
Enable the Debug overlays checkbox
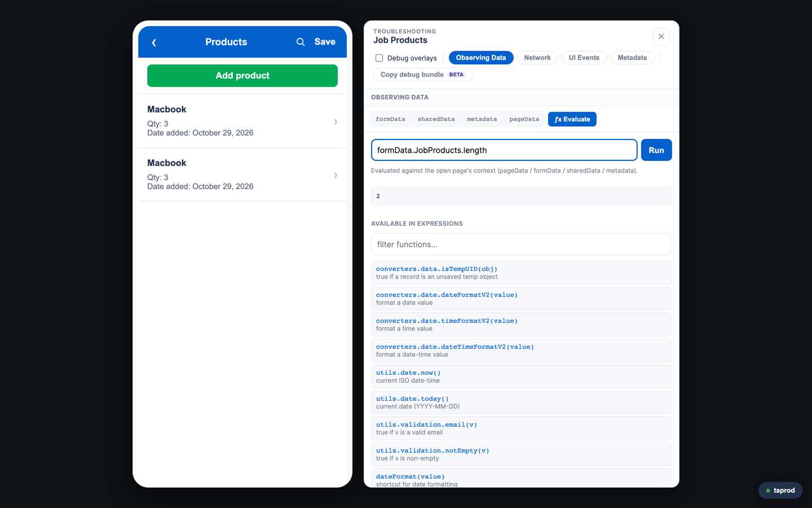(x=379, y=58)
